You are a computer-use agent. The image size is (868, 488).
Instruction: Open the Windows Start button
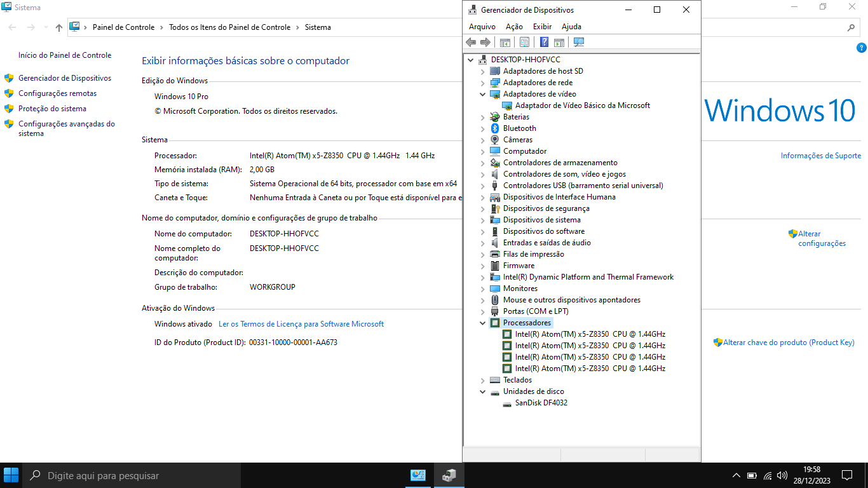[11, 475]
